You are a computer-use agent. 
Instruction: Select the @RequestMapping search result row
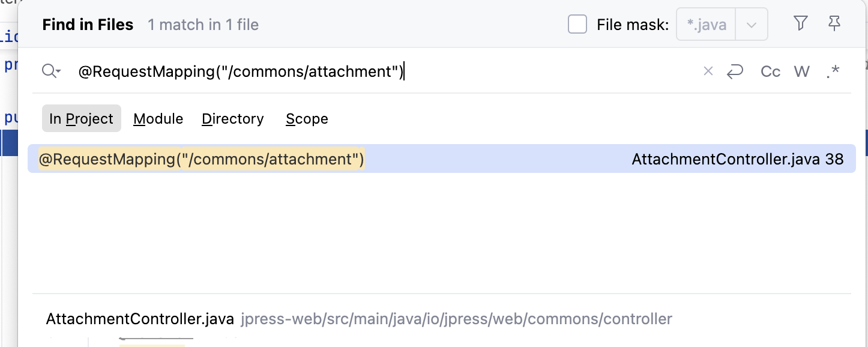[202, 159]
